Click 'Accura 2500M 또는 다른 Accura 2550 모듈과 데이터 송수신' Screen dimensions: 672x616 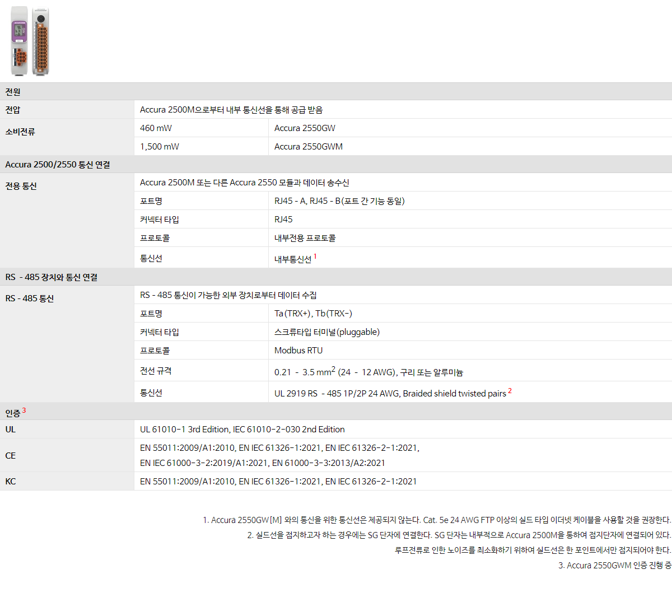point(245,183)
